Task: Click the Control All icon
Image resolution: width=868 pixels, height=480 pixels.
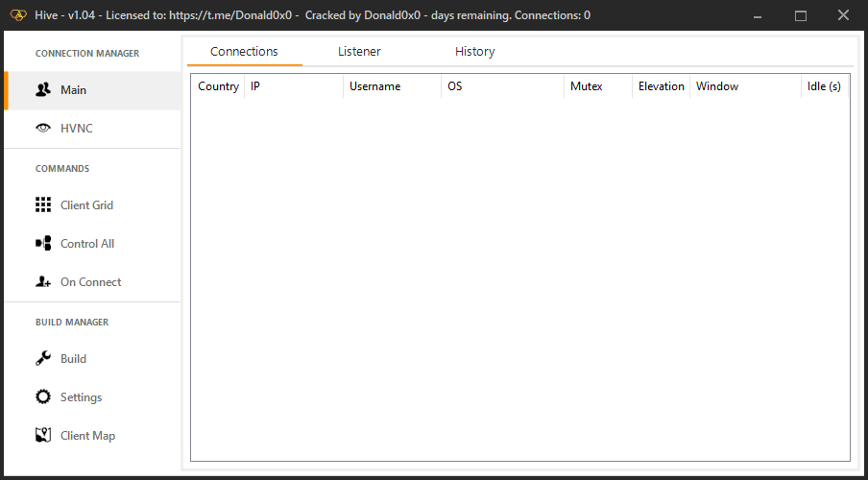Action: point(43,244)
